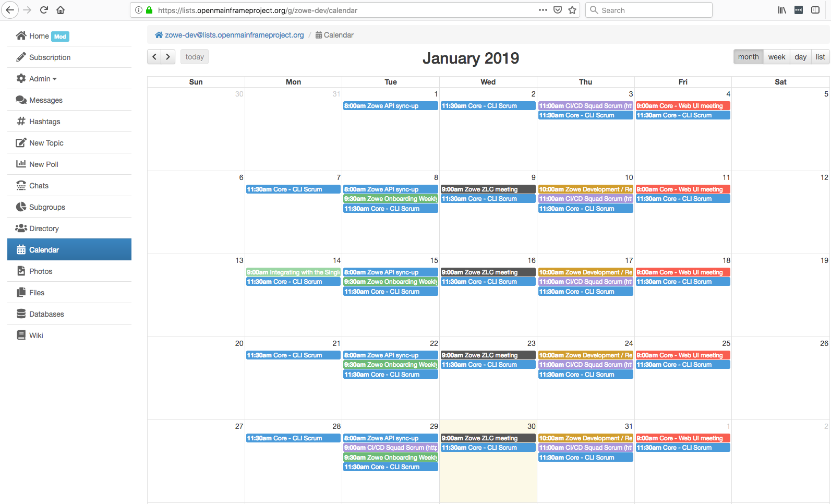Viewport: 831px width, 504px height.
Task: Switch to list view
Action: (x=821, y=57)
